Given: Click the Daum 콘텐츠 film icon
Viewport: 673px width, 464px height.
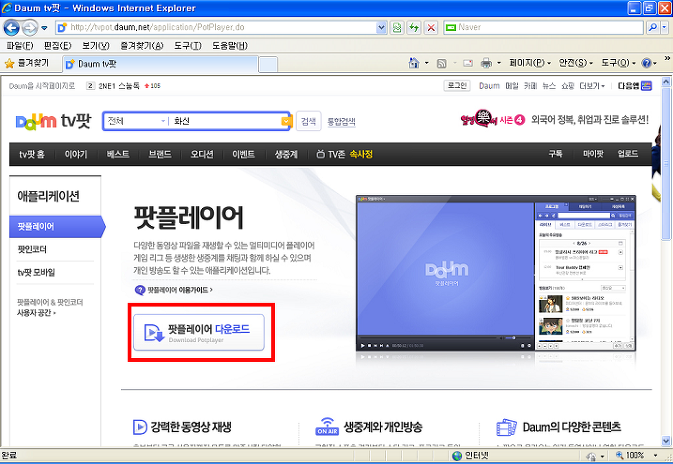Looking at the screenshot, I should 506,427.
